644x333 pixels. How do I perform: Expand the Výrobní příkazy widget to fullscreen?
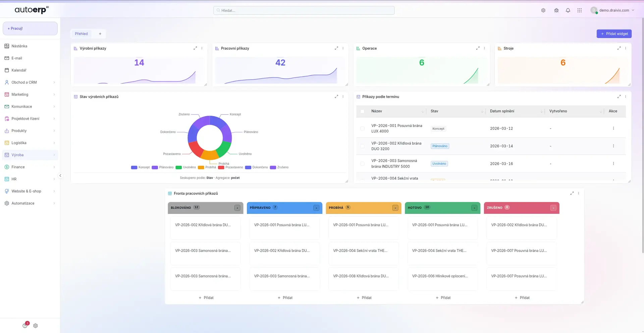(x=195, y=48)
